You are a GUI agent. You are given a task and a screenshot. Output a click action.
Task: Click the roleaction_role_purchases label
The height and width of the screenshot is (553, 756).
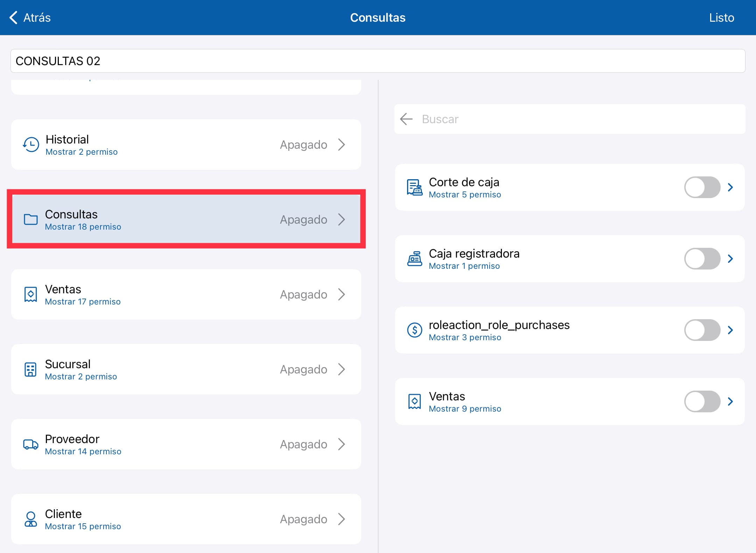(499, 325)
